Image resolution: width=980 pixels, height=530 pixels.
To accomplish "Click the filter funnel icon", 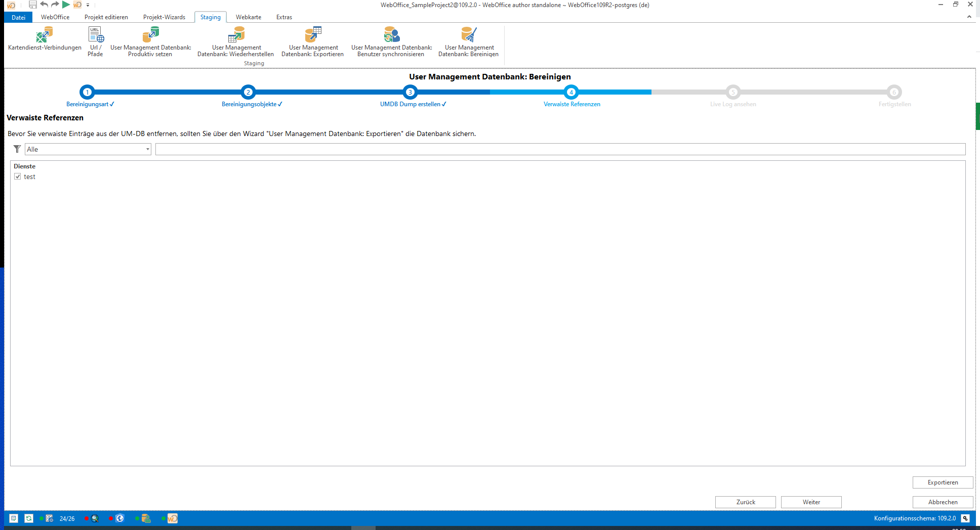I will pyautogui.click(x=17, y=149).
